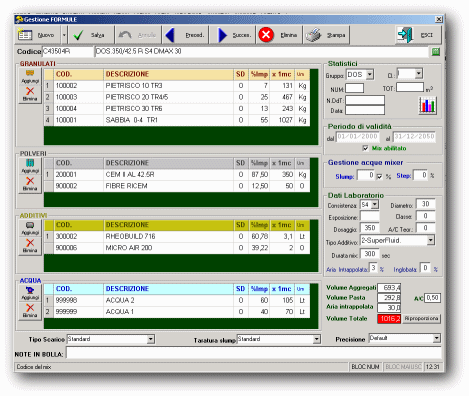Toggle the Mix abilitato checkbox
469x396 pixels.
point(365,148)
